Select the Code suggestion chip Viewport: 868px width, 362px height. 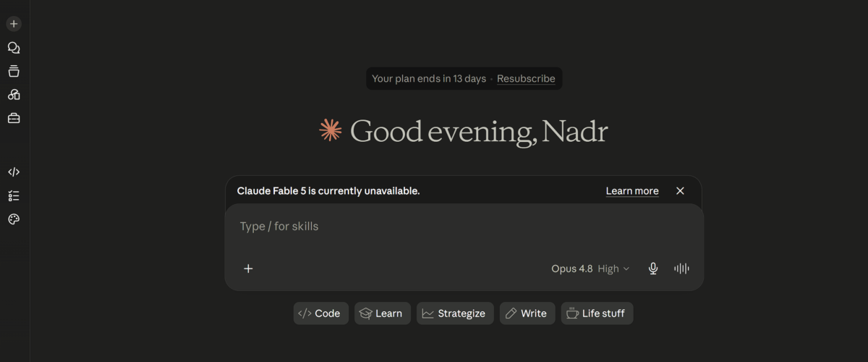pyautogui.click(x=321, y=313)
